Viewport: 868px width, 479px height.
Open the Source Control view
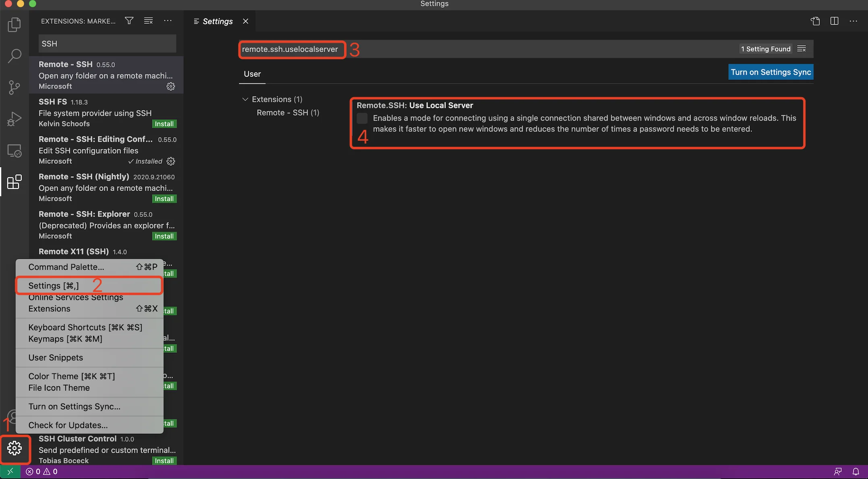pyautogui.click(x=15, y=87)
